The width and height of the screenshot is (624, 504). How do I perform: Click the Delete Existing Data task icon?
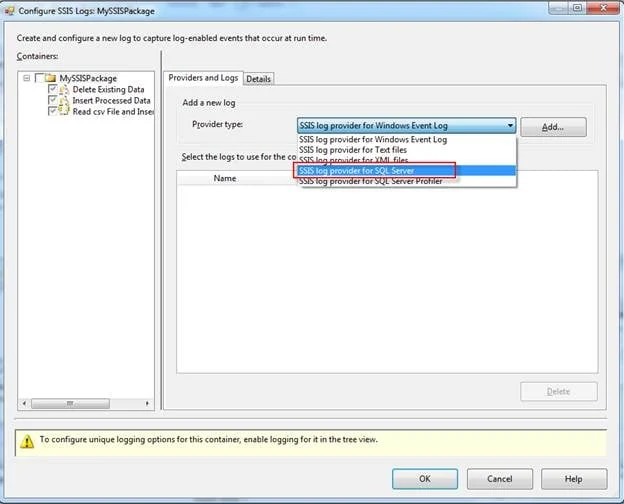click(64, 89)
